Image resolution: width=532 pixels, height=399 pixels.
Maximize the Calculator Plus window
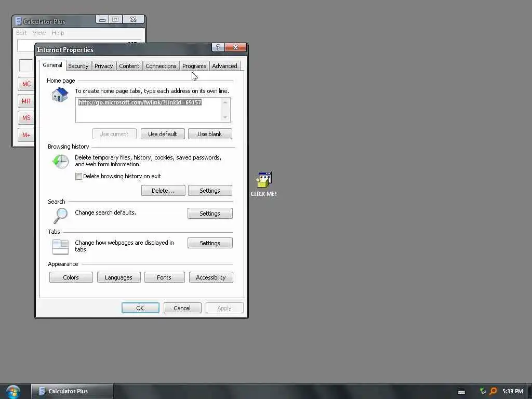point(115,19)
